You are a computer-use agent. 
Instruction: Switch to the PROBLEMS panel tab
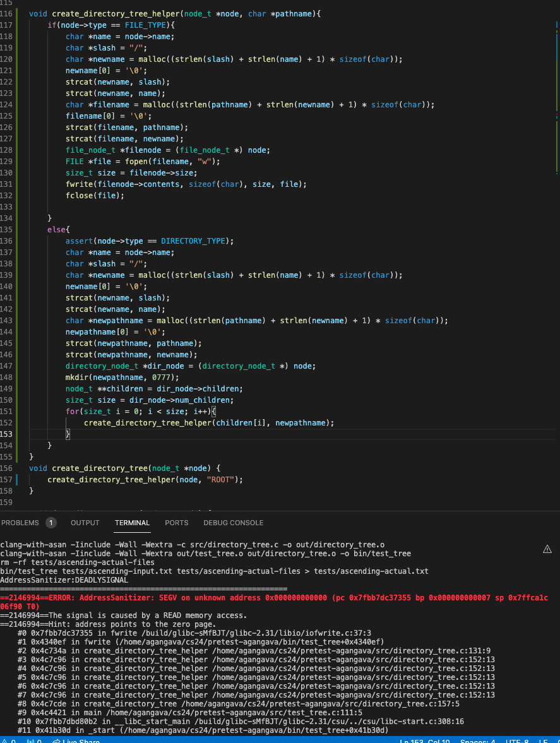point(20,523)
